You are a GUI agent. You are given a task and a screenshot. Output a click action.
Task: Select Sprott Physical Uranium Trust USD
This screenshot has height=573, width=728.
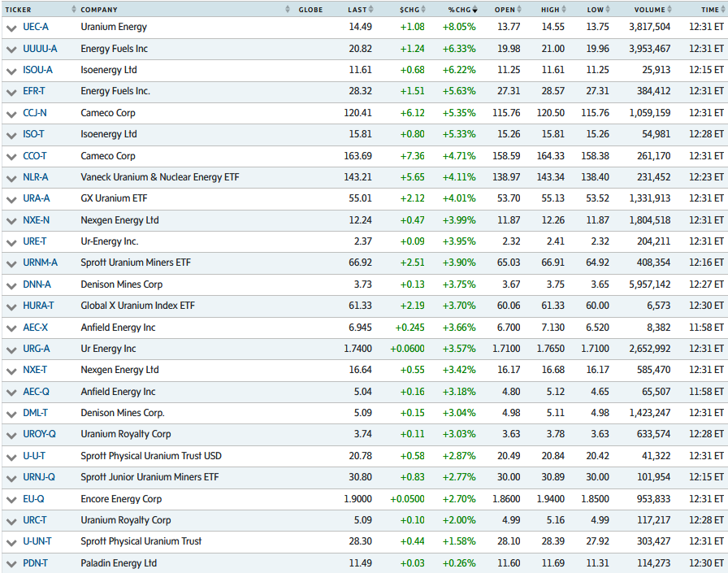[x=151, y=455]
